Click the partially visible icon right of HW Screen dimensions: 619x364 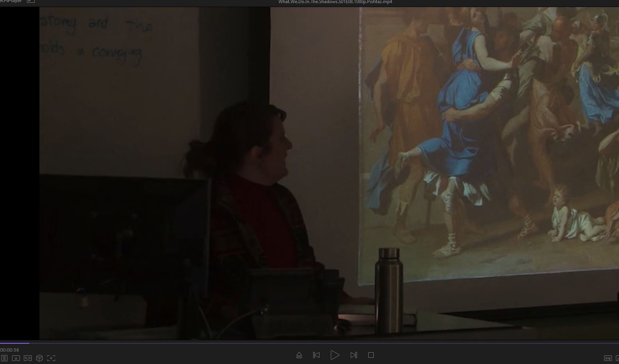pos(617,358)
